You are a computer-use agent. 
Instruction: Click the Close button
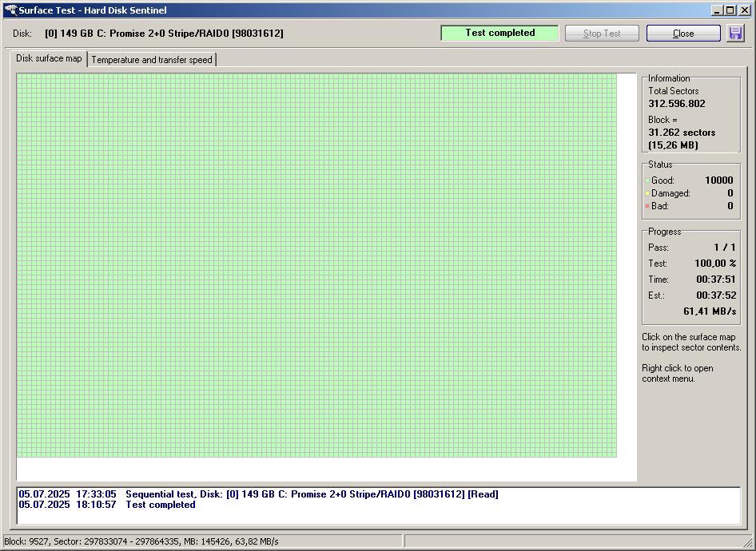click(x=683, y=34)
